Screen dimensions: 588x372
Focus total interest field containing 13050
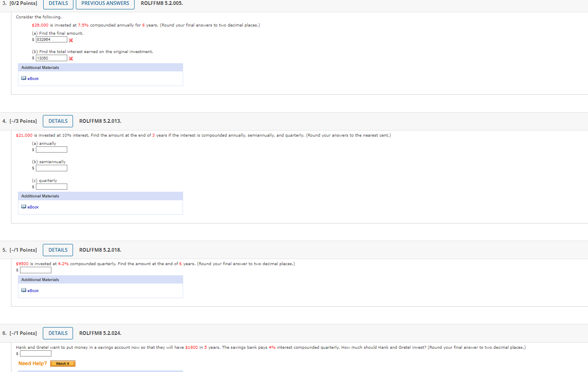[x=51, y=58]
